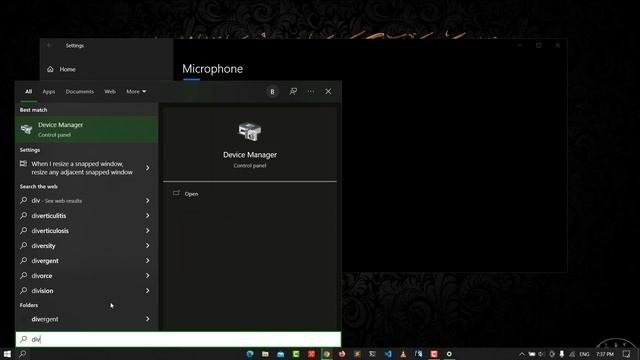Click the microphone icon in system tray

562,354
